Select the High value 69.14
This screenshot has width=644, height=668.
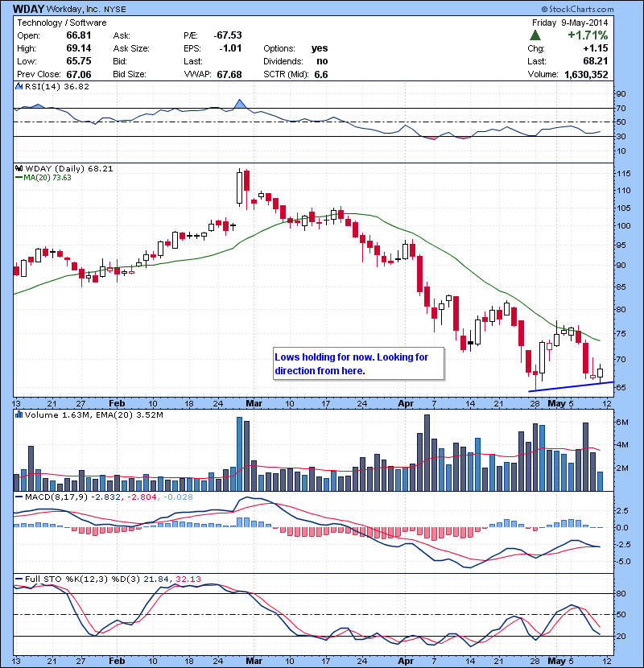[79, 48]
